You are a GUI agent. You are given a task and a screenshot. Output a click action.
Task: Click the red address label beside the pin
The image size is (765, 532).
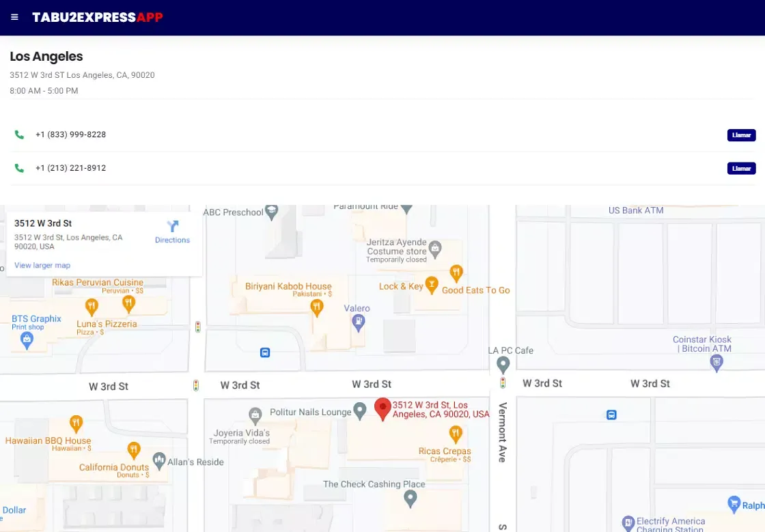(x=441, y=410)
